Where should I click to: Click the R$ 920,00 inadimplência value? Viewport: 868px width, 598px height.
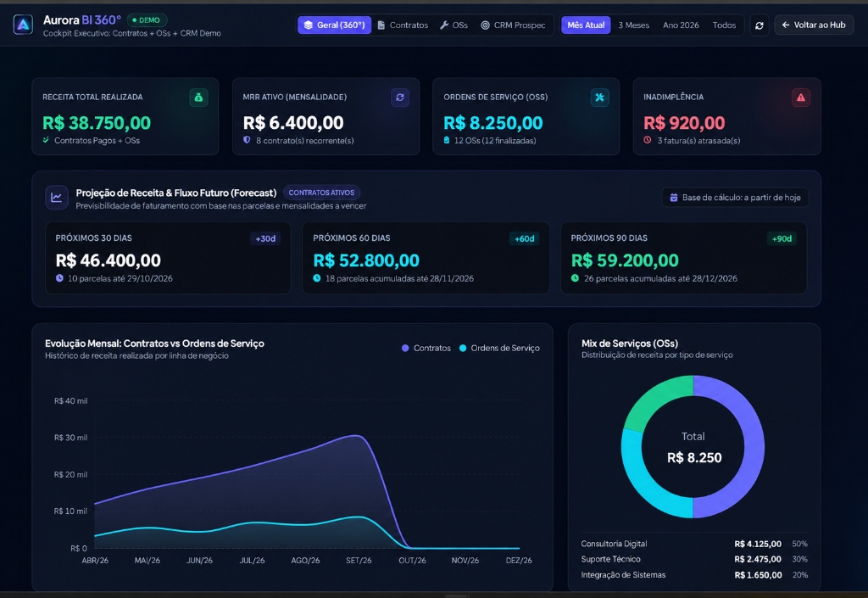click(684, 123)
